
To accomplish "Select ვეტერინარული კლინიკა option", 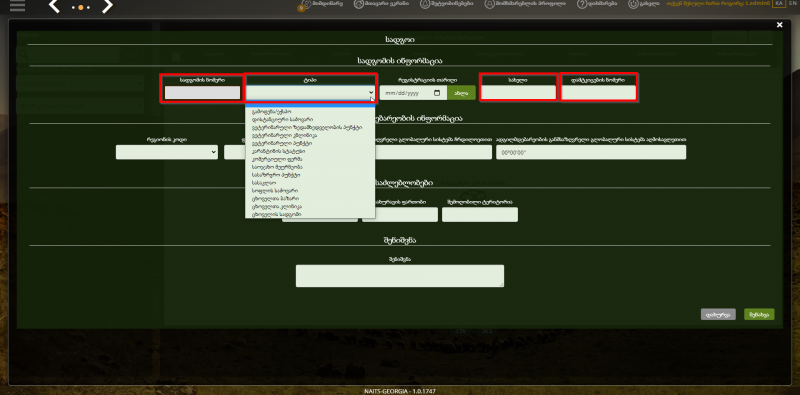I will [x=310, y=135].
